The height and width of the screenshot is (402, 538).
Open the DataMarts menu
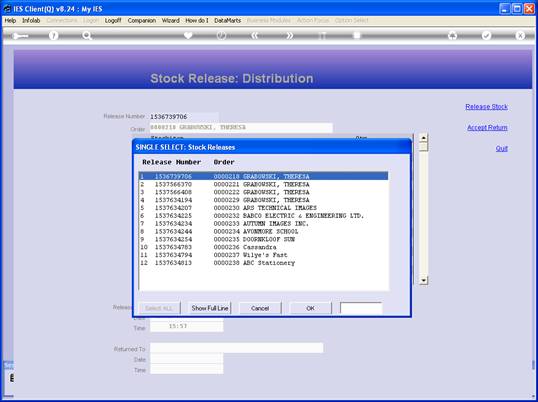(x=227, y=21)
